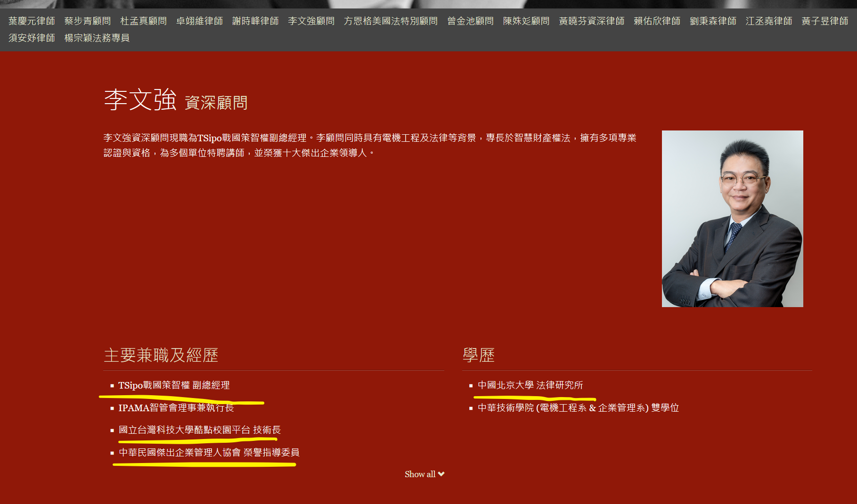Viewport: 857px width, 504px height.
Task: Select 李文強顧問 in the name bar
Action: click(x=311, y=21)
